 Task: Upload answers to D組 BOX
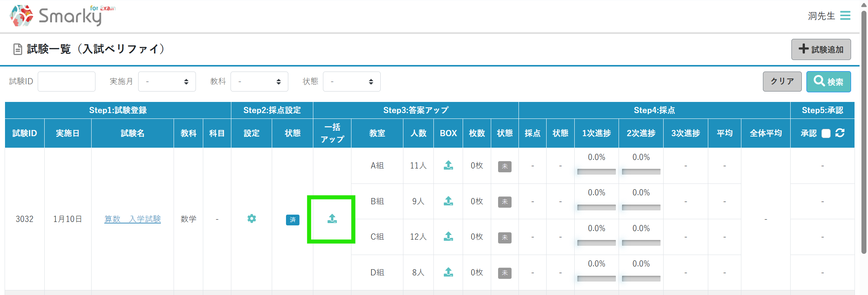(x=448, y=272)
